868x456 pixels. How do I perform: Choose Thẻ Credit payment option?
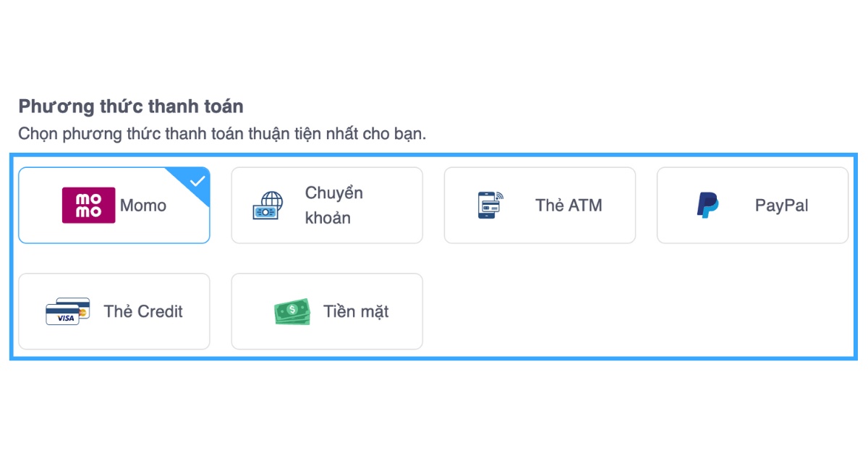coord(114,311)
